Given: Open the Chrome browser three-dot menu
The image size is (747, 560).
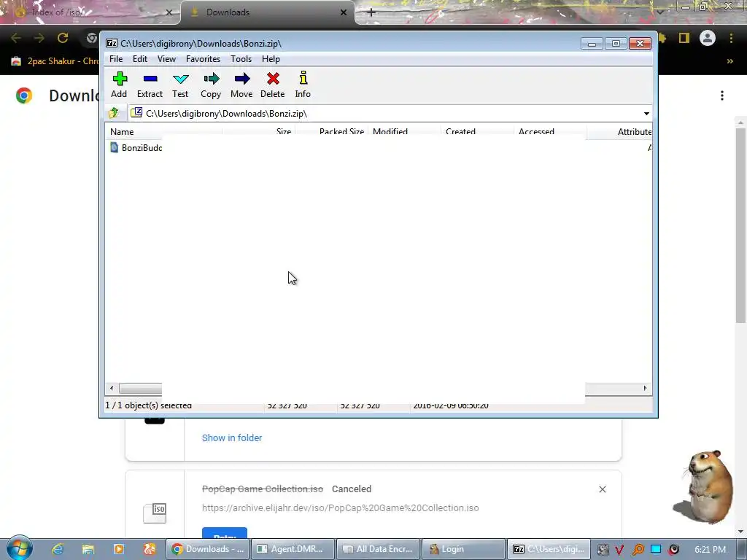Looking at the screenshot, I should click(731, 38).
